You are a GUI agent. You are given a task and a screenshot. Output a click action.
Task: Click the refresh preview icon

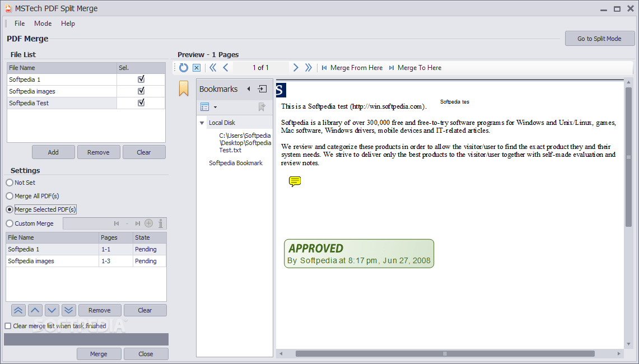[183, 68]
